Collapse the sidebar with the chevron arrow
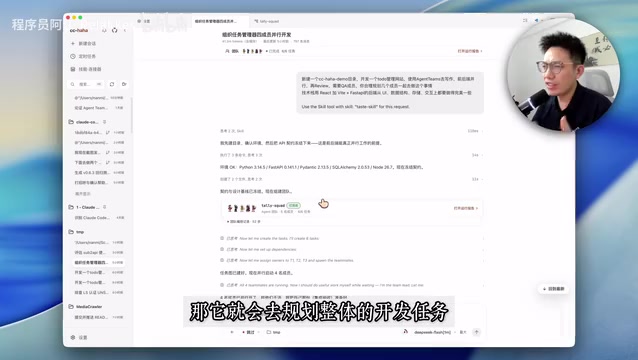 click(x=125, y=31)
